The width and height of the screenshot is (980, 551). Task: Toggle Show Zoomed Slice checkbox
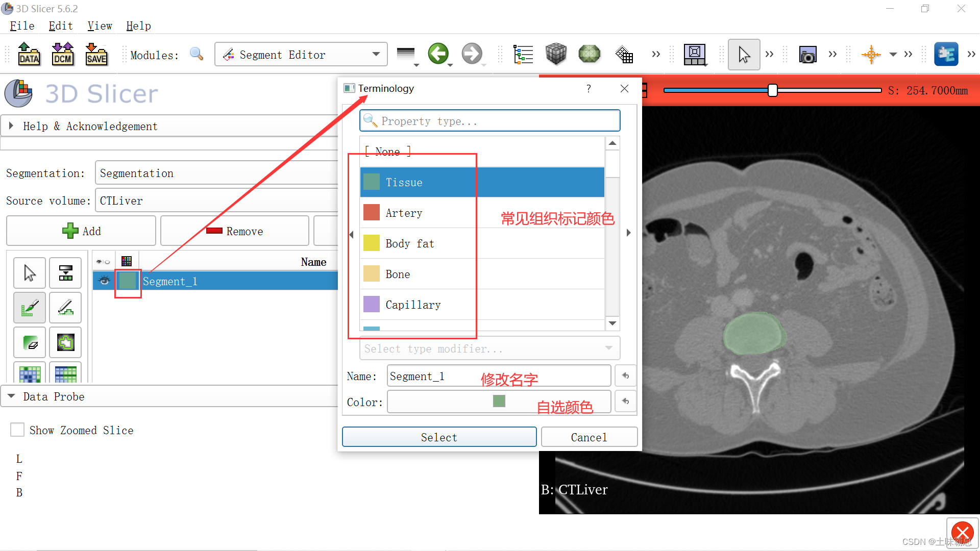click(17, 430)
